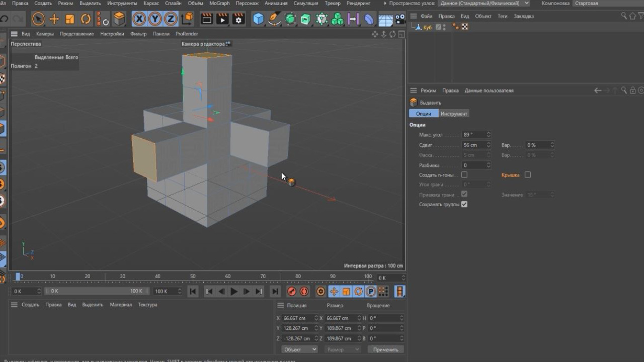Select the Live Selection tool
This screenshot has height=362, width=644.
(38, 19)
